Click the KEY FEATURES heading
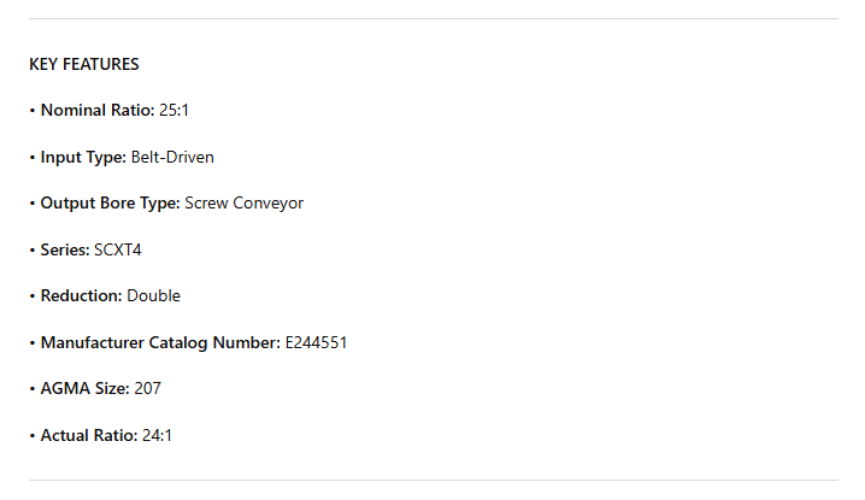The width and height of the screenshot is (865, 500). (85, 65)
